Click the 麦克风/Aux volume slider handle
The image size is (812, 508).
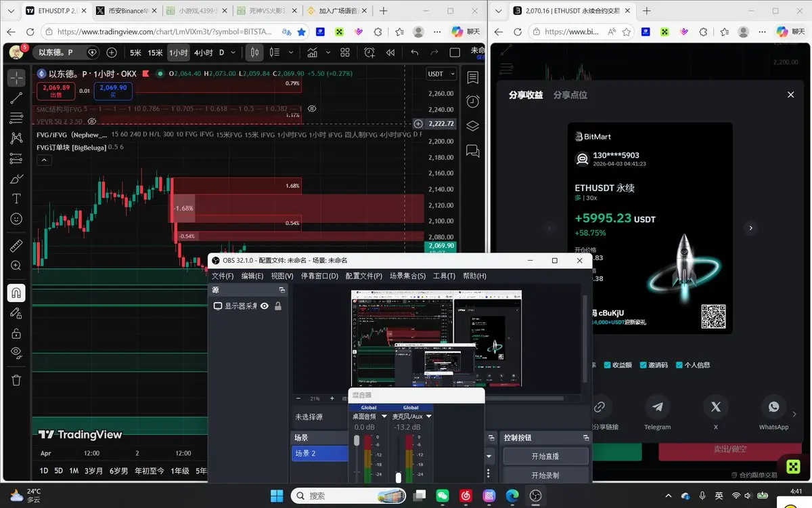(x=399, y=478)
